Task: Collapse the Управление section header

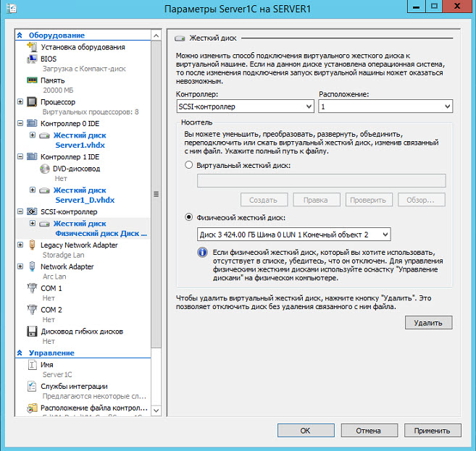Action: pos(20,353)
